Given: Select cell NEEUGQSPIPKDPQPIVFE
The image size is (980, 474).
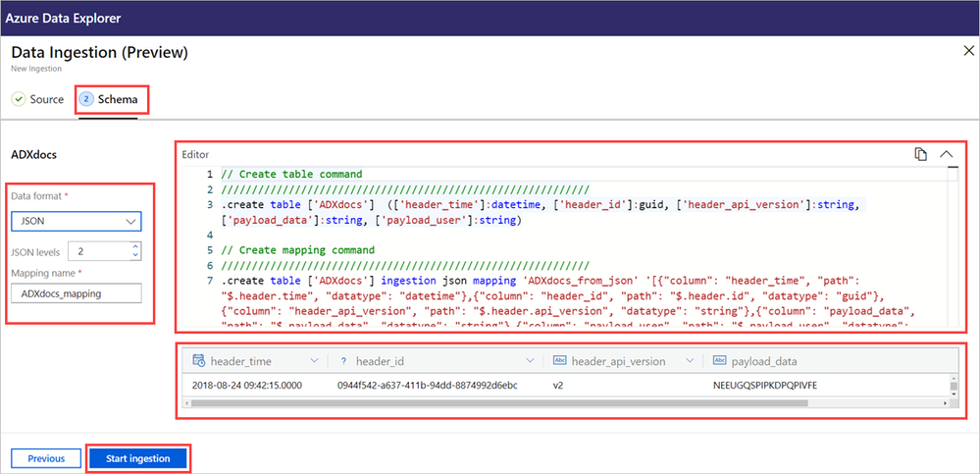Looking at the screenshot, I should pos(765,386).
